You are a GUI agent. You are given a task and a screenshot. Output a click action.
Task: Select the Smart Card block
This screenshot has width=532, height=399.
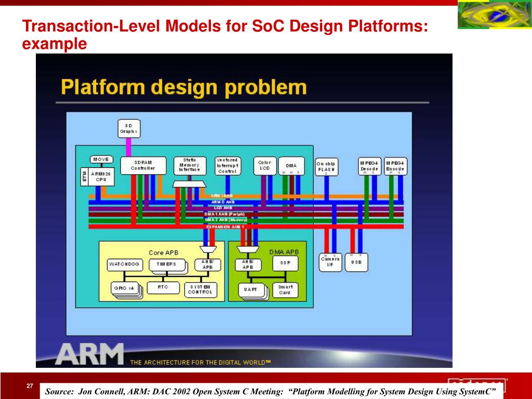coord(285,290)
